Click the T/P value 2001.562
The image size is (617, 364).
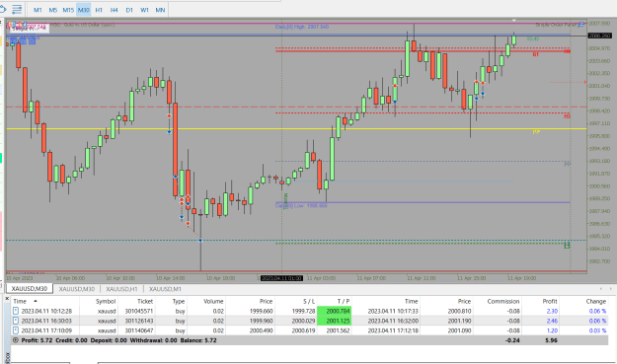coord(338,330)
